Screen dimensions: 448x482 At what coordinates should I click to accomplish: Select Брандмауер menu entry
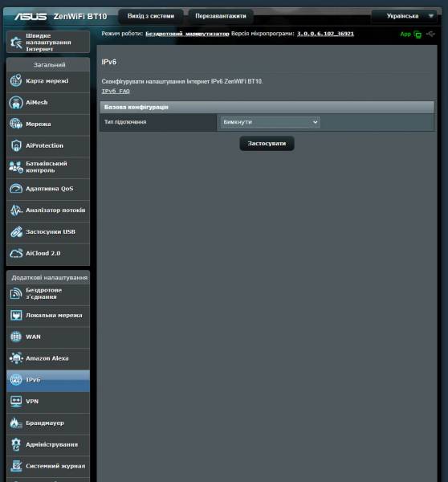tap(48, 423)
